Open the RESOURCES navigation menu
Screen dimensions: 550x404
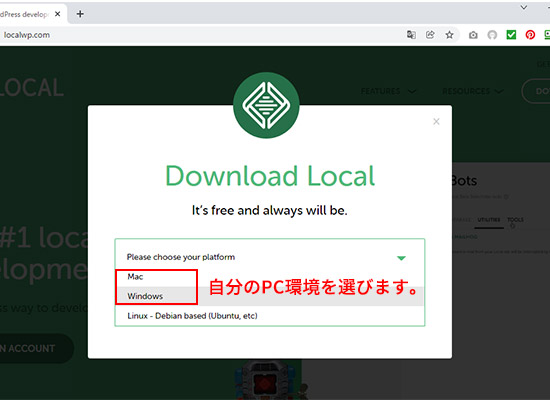click(x=473, y=92)
